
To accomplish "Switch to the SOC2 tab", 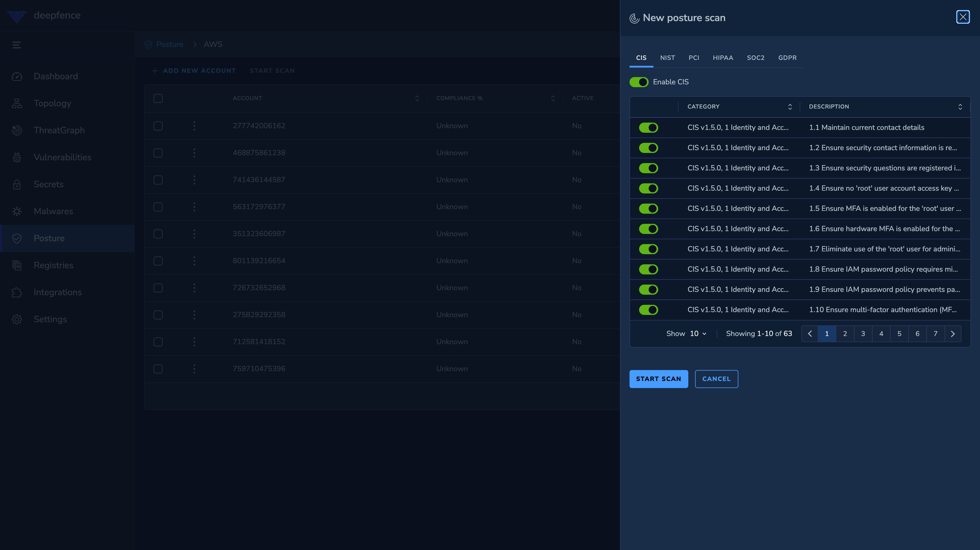I will (x=756, y=58).
